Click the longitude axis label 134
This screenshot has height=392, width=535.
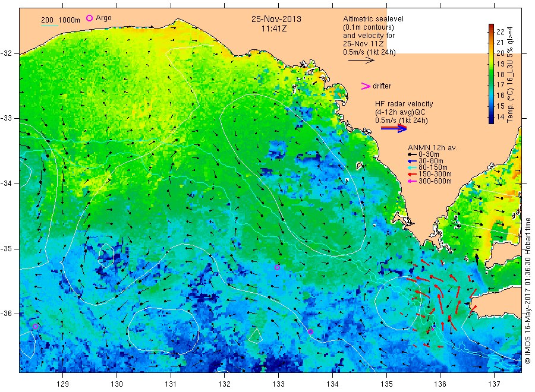pyautogui.click(x=332, y=384)
